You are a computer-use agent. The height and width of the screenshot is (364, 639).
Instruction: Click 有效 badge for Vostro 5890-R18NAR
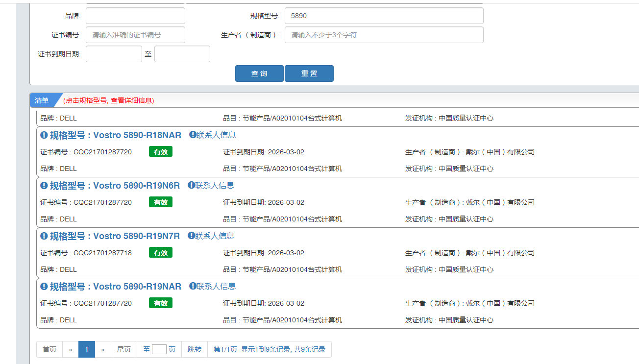[161, 152]
